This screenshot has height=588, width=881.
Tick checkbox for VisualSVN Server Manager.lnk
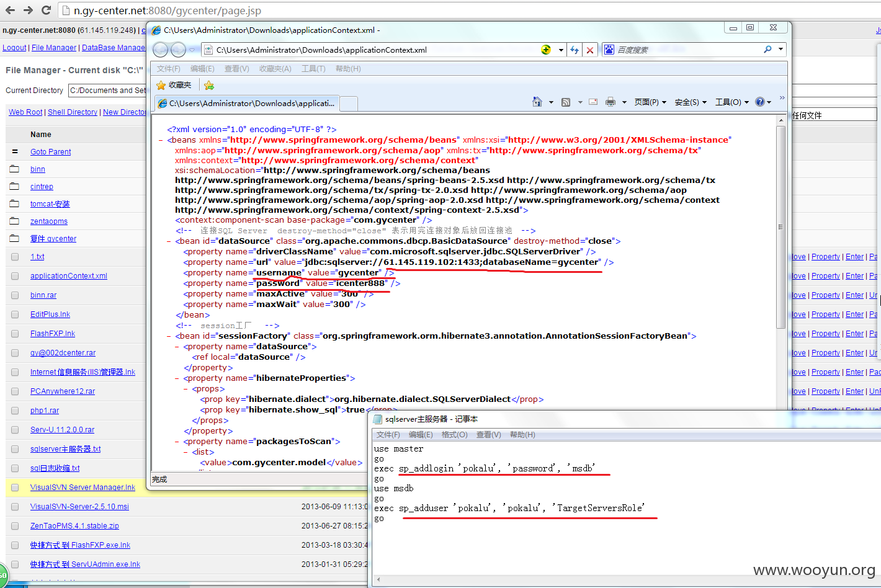point(15,488)
